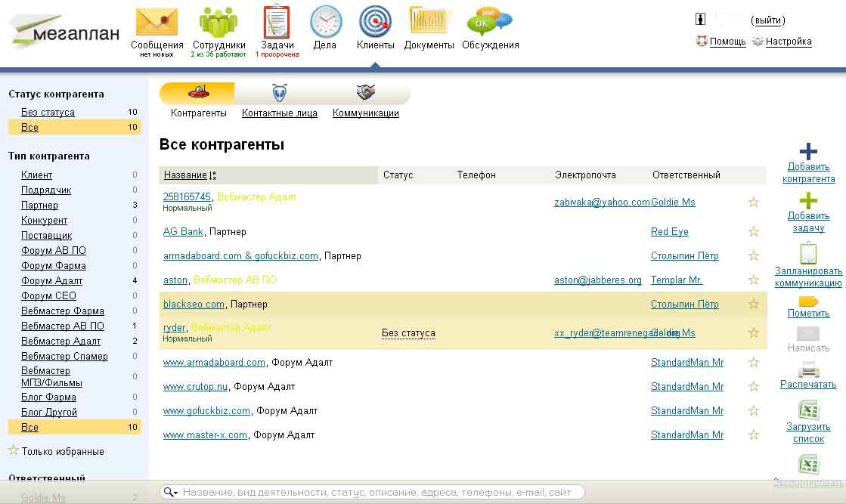Open the Настройка settings link
846x504 pixels.
pyautogui.click(x=789, y=41)
